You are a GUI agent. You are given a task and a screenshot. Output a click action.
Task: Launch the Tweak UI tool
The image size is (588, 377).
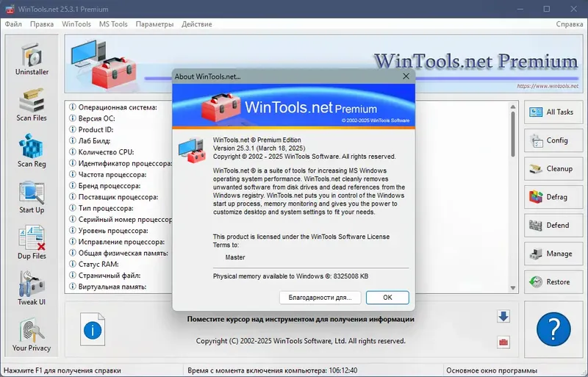click(x=32, y=289)
